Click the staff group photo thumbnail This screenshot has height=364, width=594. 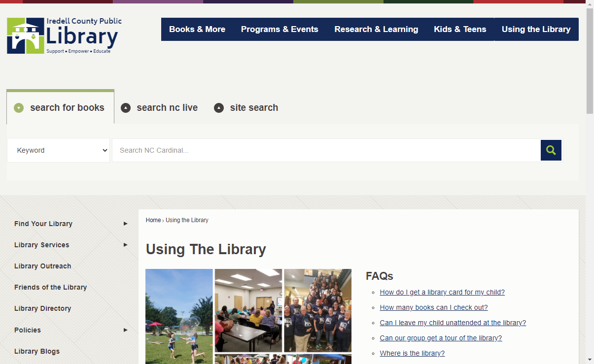pyautogui.click(x=318, y=310)
